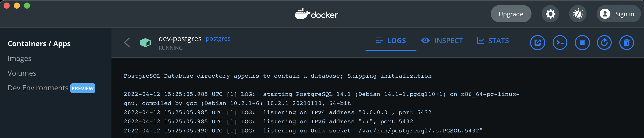Open the troubleshoot bug icon
This screenshot has width=644, height=138.
coord(578,14)
